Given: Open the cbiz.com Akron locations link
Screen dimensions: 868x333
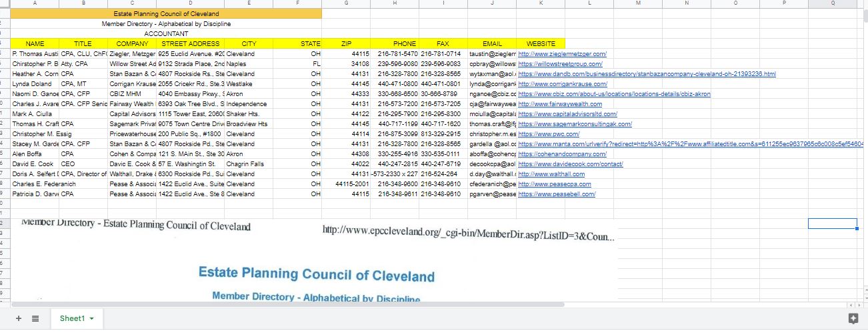Looking at the screenshot, I should 614,94.
